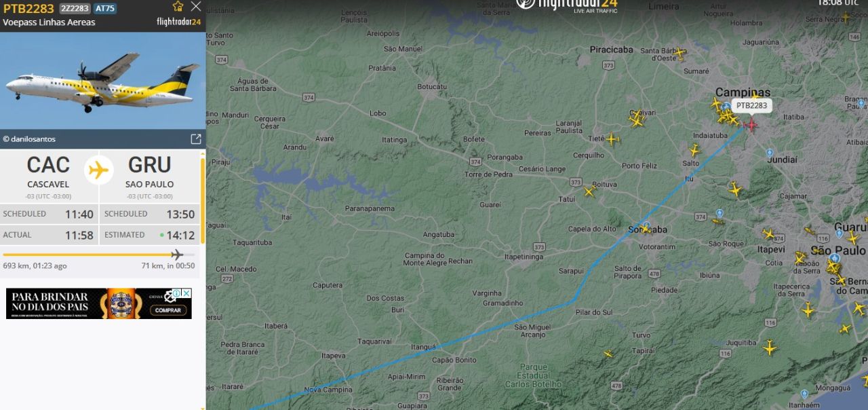868x410 pixels.
Task: Open the GRU Sao Paulo arrival airport
Action: click(x=149, y=174)
